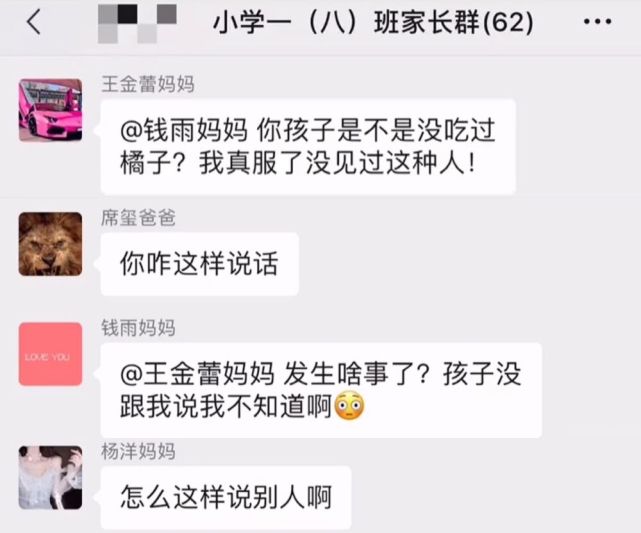Tap the pixelated blurred header image
This screenshot has width=641, height=533.
(x=137, y=23)
